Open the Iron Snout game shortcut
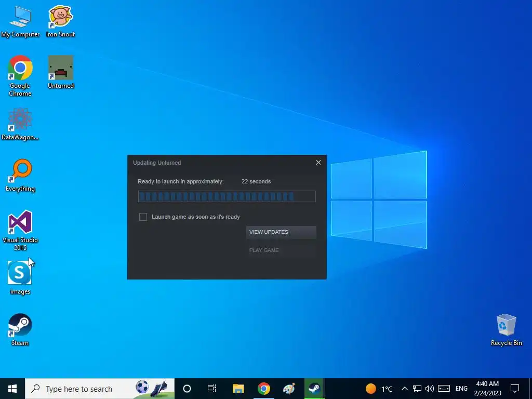532x399 pixels. point(60,21)
